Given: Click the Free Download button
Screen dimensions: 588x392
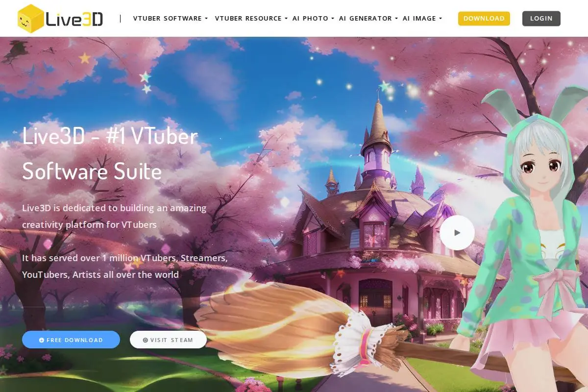Looking at the screenshot, I should coord(71,340).
